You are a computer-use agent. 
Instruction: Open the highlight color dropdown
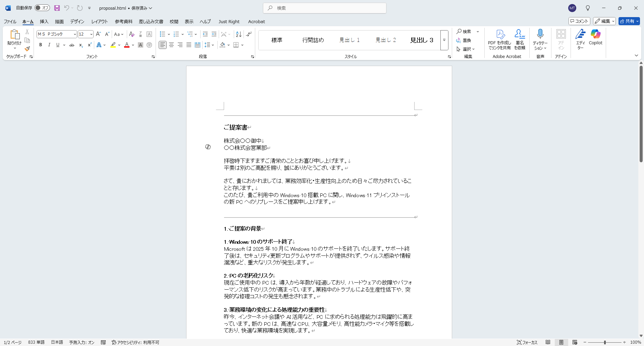119,45
